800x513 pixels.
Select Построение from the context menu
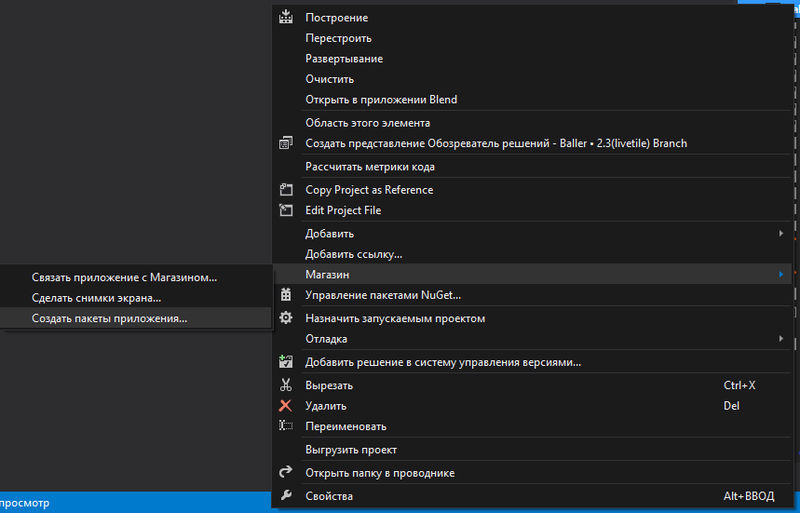click(x=532, y=17)
